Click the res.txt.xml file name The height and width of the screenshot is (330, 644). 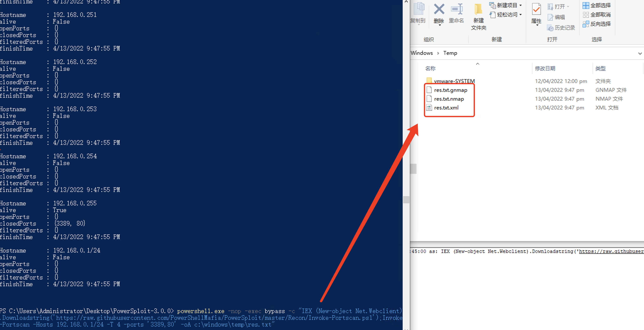coord(446,108)
